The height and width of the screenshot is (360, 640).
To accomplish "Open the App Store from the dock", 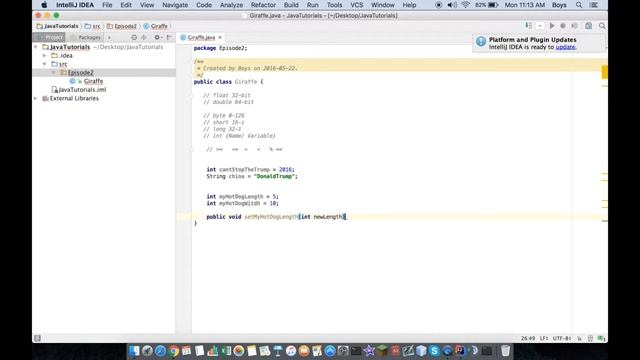I will (330, 351).
